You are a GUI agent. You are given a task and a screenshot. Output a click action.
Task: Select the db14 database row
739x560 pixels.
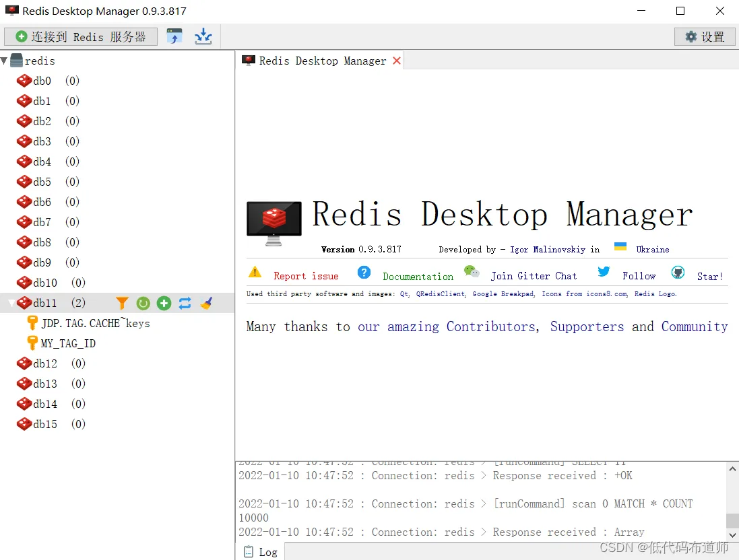click(x=117, y=404)
